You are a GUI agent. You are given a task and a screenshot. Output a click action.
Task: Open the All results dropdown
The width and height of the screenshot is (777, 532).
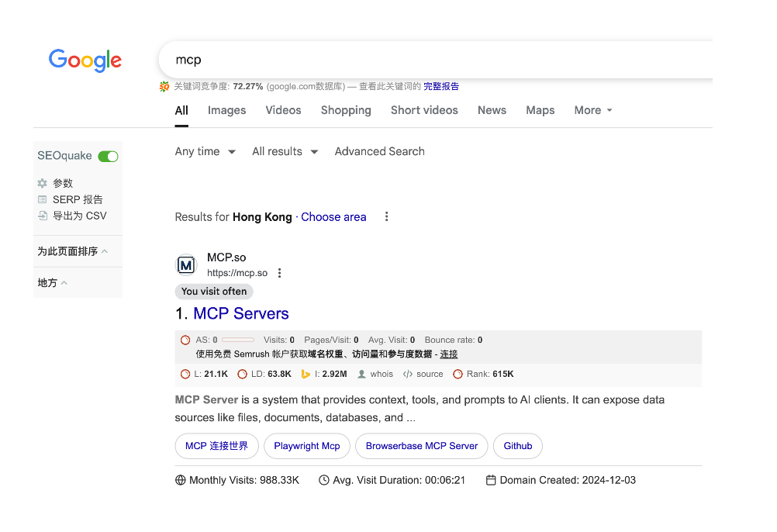click(x=285, y=151)
